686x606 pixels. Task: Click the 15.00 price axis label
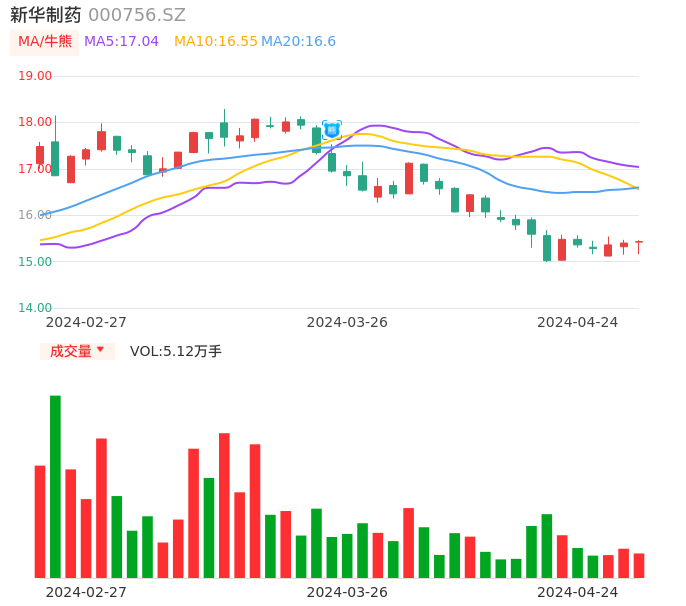pyautogui.click(x=35, y=262)
